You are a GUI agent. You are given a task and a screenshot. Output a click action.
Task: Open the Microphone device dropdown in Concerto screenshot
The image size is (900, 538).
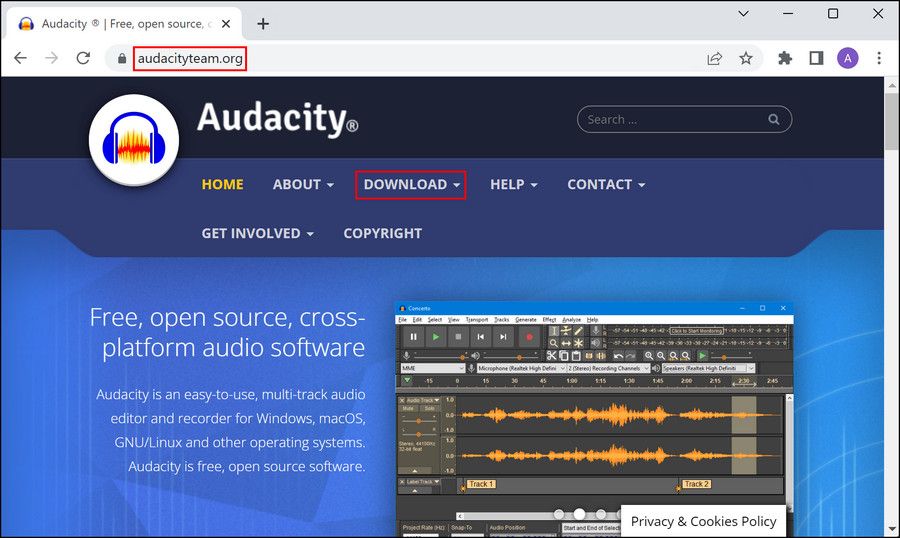pos(521,368)
